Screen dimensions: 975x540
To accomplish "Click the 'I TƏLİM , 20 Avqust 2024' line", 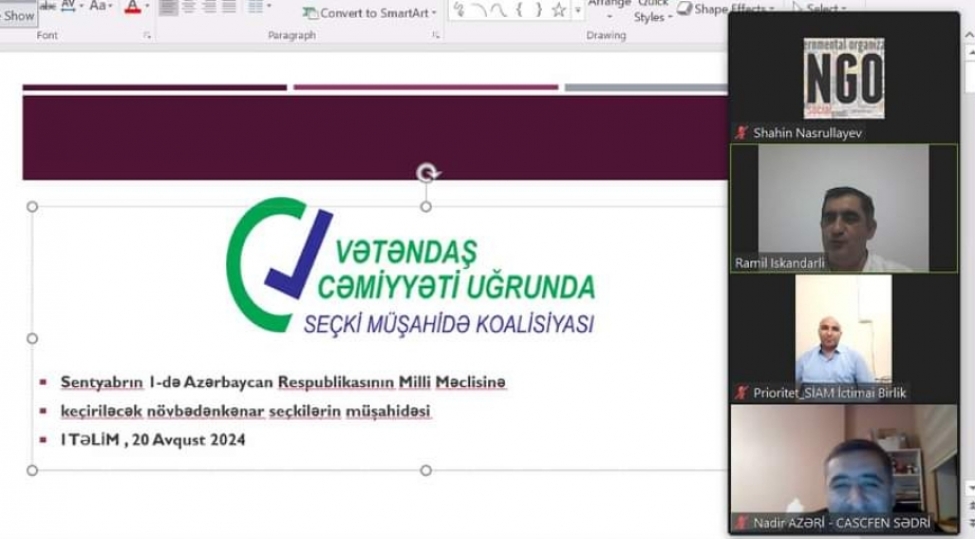I will (x=153, y=439).
